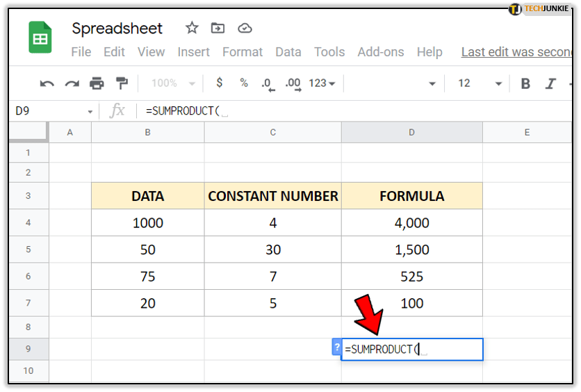Open the Google Sheets home icon
This screenshot has height=392, width=581.
(x=40, y=38)
